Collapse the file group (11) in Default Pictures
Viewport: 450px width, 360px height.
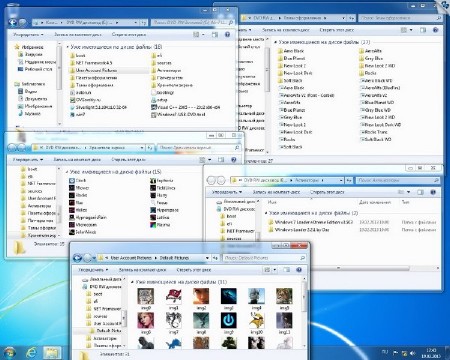[x=132, y=282]
